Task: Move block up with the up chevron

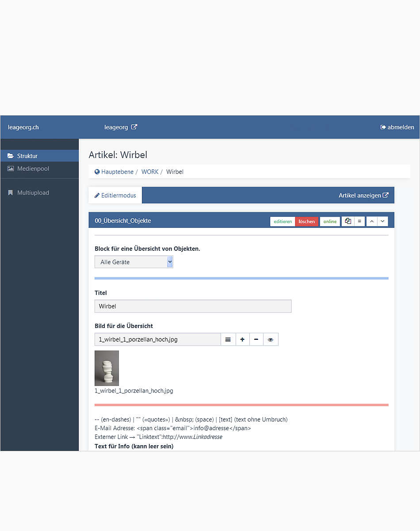Action: tap(372, 221)
